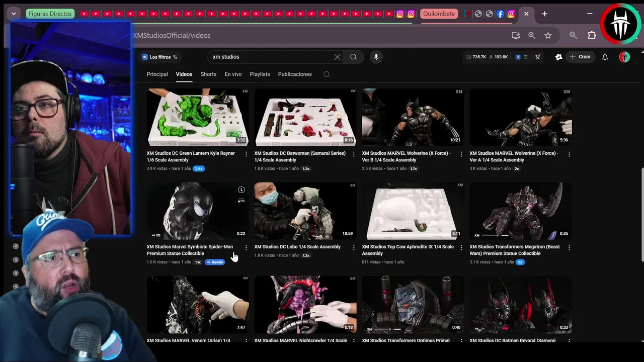The image size is (644, 362).
Task: Play the Transformers Megatron Beast Wars thumbnail
Action: (520, 211)
